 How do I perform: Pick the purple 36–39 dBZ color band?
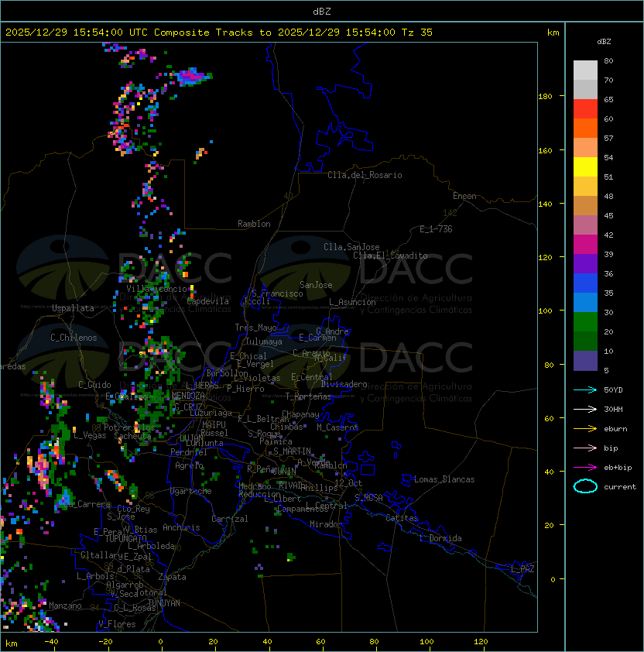pyautogui.click(x=585, y=263)
